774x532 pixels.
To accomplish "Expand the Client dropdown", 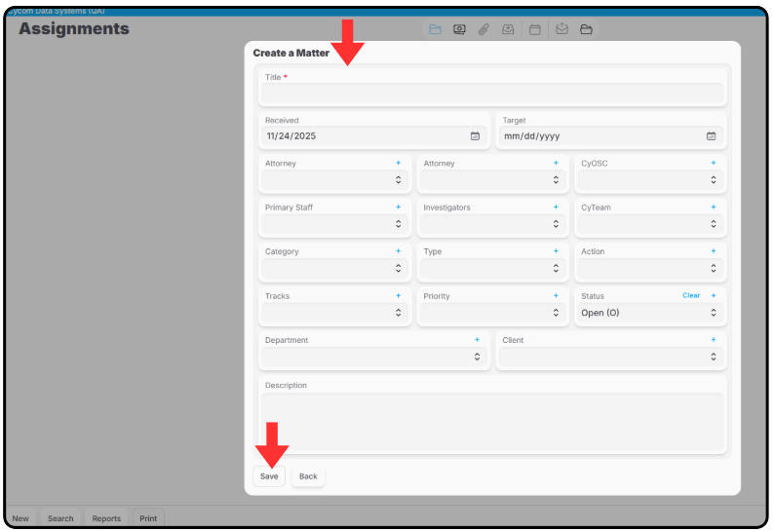I will (x=611, y=357).
